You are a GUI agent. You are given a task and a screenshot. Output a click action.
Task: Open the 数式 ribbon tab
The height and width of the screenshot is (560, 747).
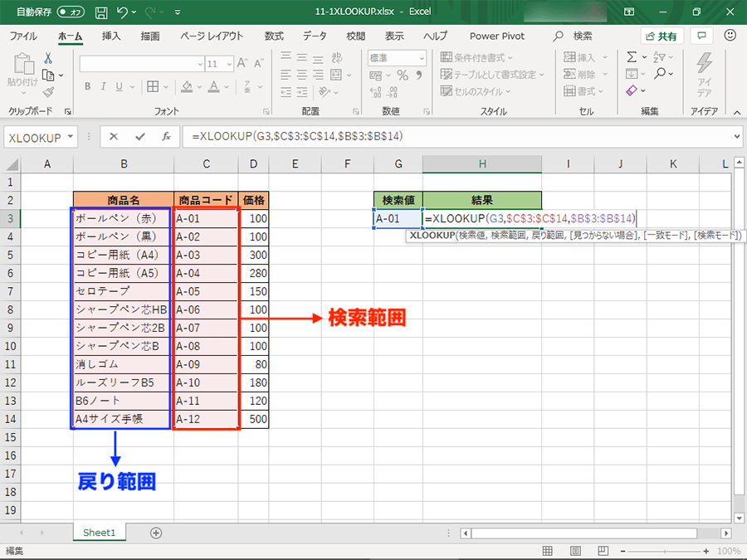[274, 37]
